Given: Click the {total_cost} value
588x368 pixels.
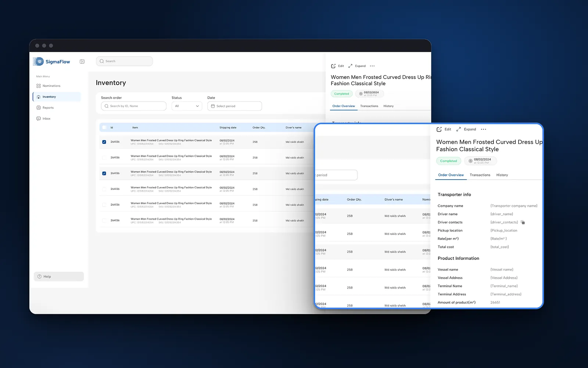Looking at the screenshot, I should (499, 247).
